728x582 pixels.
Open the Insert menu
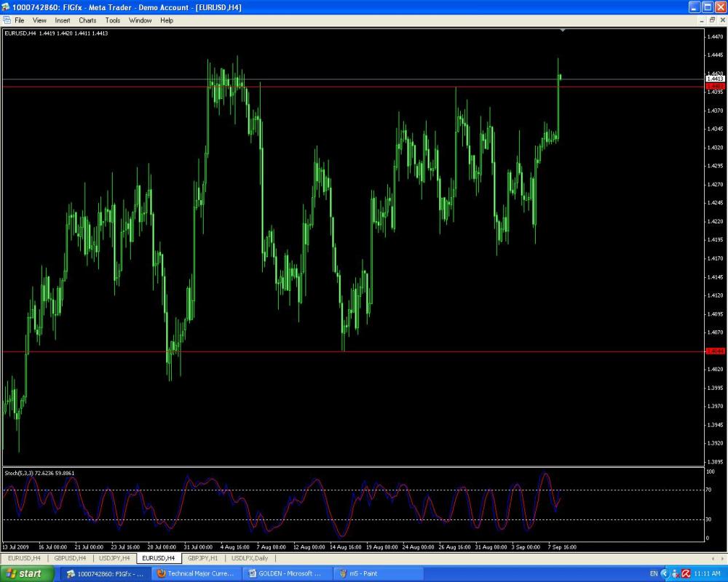pos(62,20)
